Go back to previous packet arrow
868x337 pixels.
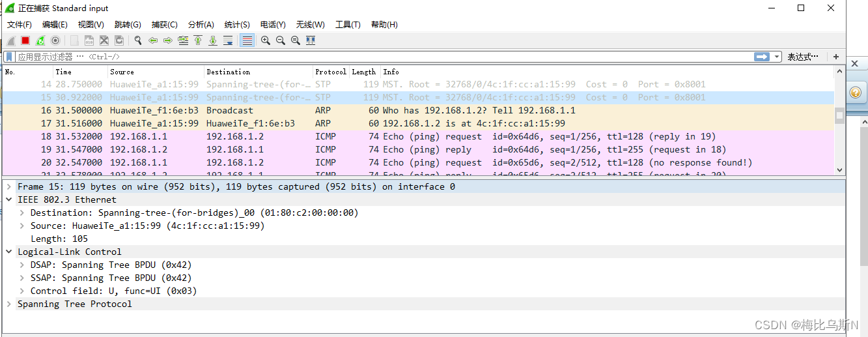point(153,40)
